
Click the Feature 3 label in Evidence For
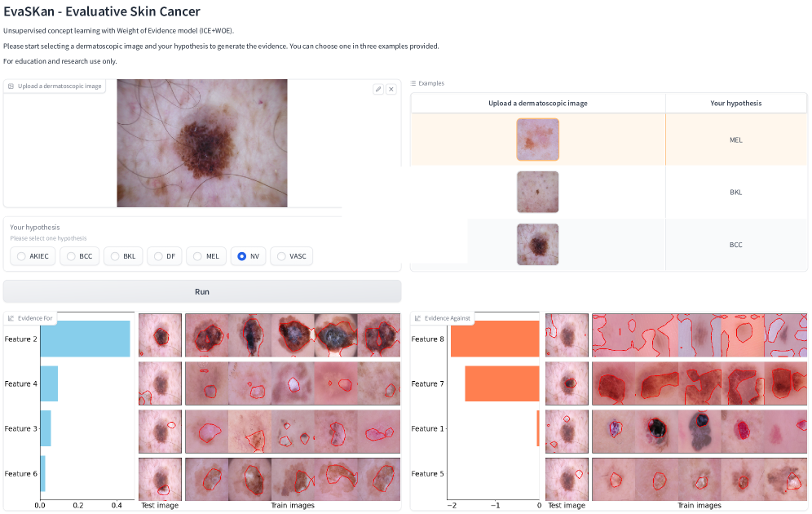20,428
